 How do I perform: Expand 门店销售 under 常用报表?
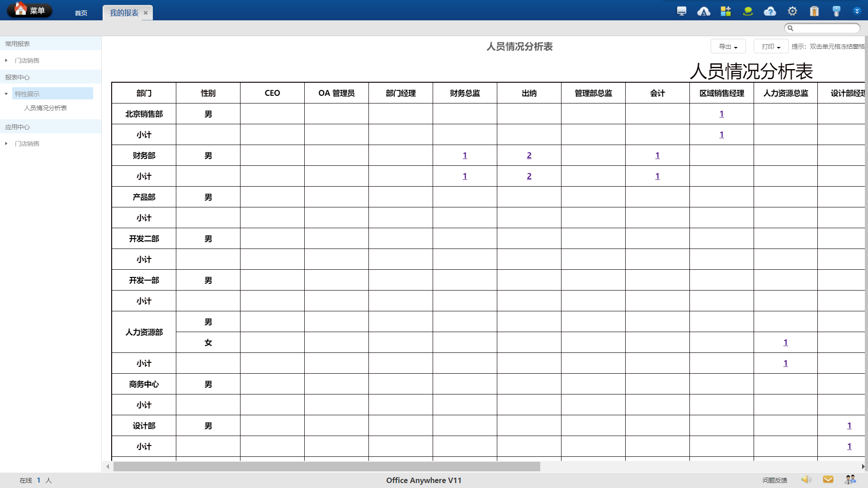6,61
